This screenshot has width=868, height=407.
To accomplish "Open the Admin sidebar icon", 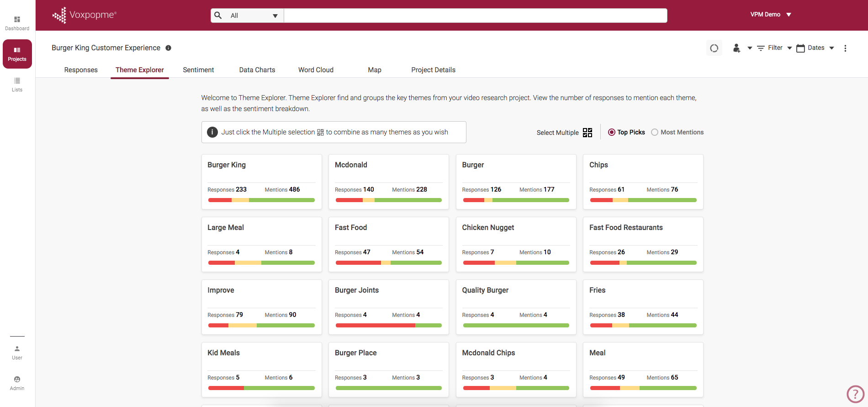I will pyautogui.click(x=17, y=383).
